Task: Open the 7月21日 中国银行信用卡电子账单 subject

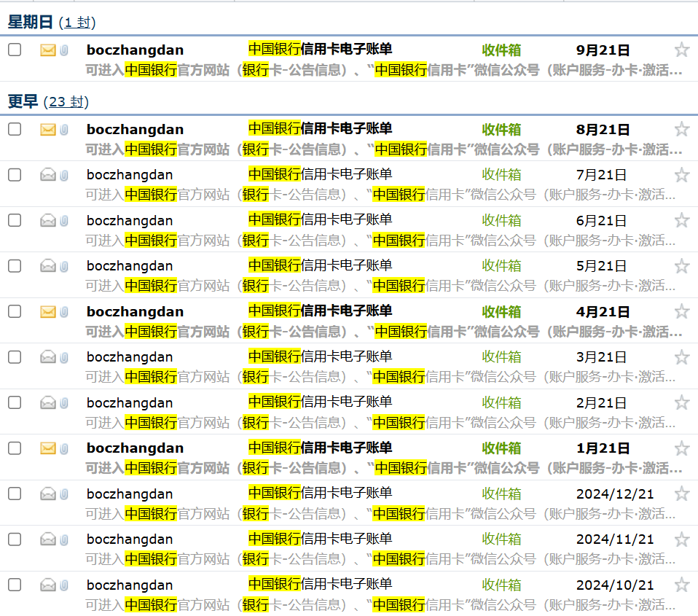Action: 320,174
